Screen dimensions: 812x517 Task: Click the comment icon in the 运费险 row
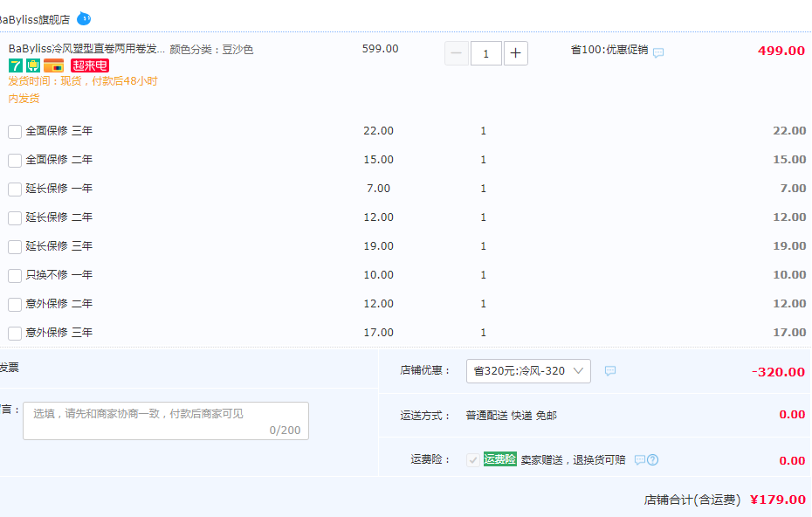[x=640, y=460]
